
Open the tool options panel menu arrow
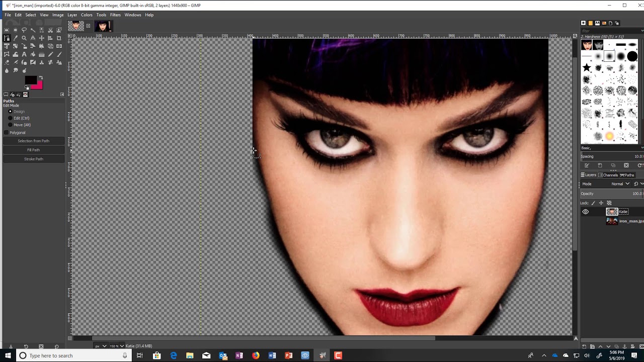[62, 94]
